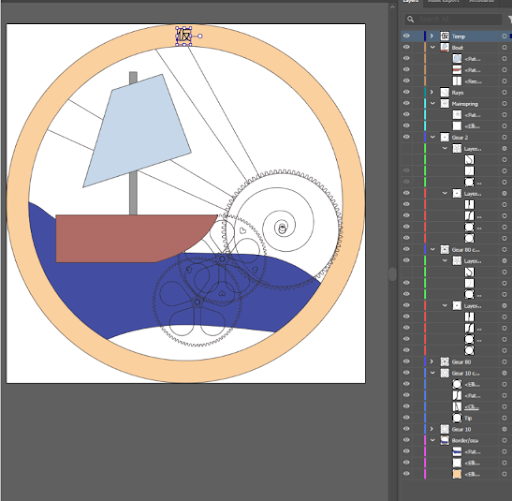Click the target circle for Mainspring layer
512x501 pixels.
pos(504,104)
